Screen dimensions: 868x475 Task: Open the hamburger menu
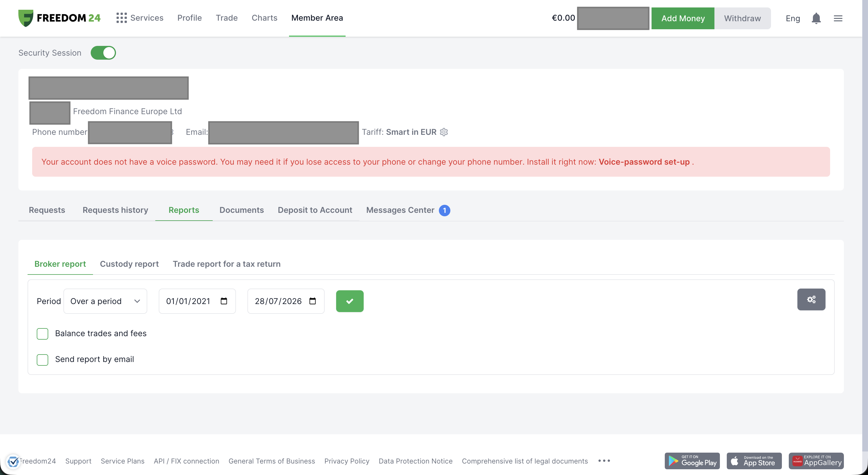tap(838, 18)
